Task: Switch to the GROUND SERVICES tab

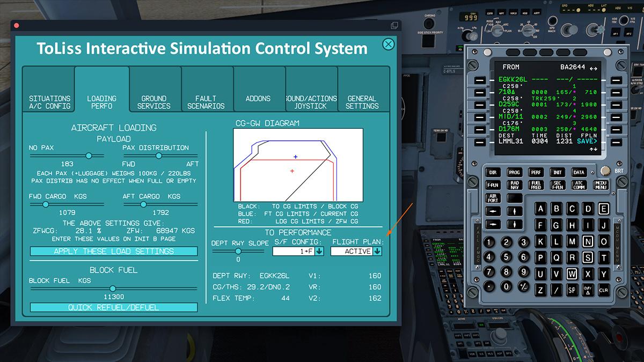Action: 154,102
